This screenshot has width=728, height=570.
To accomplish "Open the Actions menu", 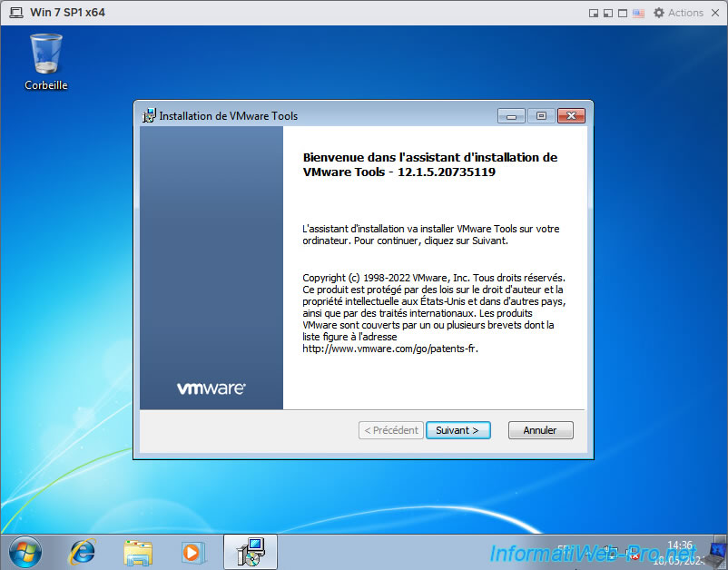I will (685, 13).
